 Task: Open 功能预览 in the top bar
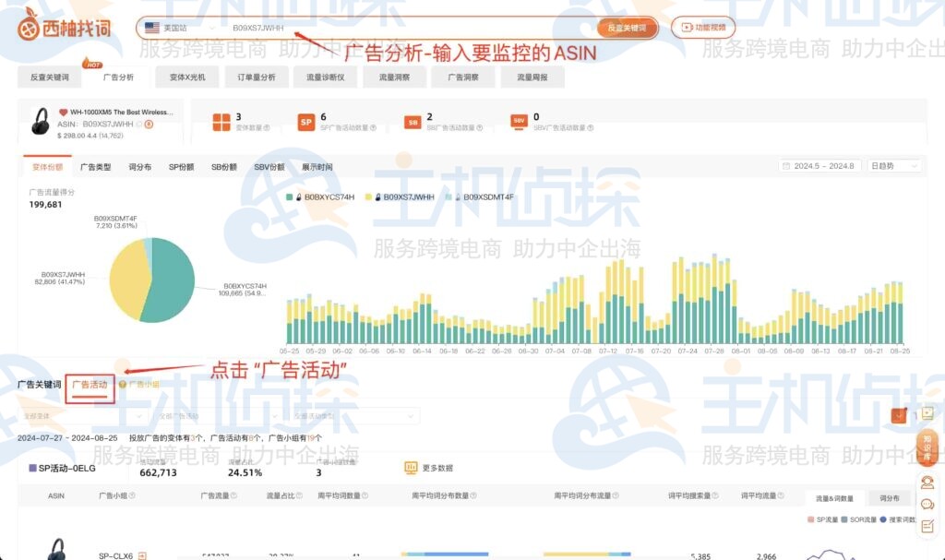(701, 28)
